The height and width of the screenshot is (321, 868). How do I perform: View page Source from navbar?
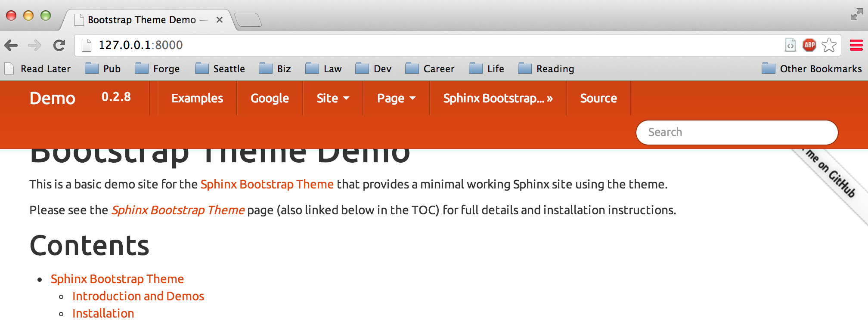pos(598,99)
